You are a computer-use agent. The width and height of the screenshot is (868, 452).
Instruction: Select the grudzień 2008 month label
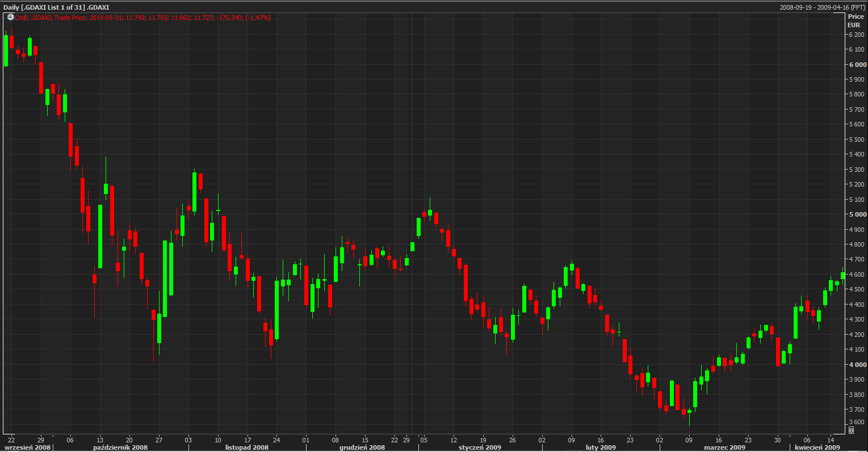coord(362,447)
